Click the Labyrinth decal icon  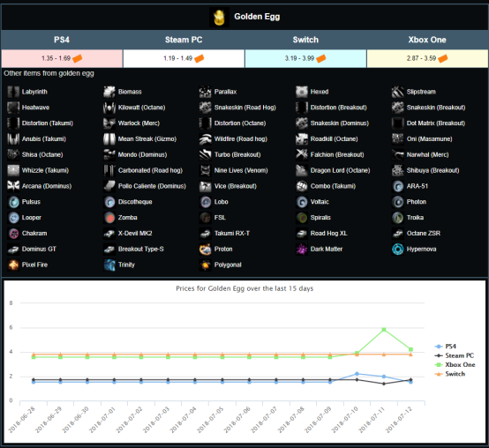pyautogui.click(x=13, y=92)
